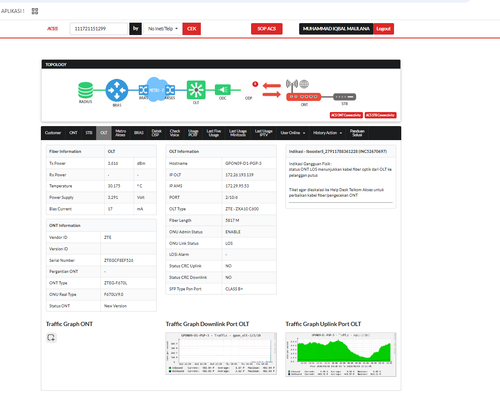Expand the User Online dropdown tab
Image resolution: width=500 pixels, height=393 pixels.
click(x=293, y=133)
